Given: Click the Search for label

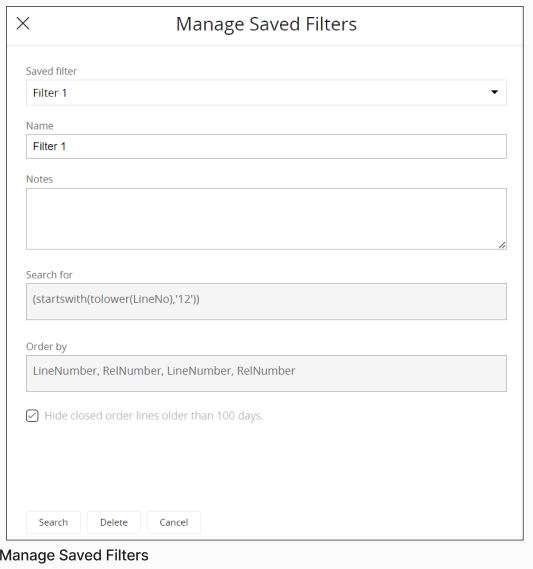Looking at the screenshot, I should pyautogui.click(x=49, y=275).
